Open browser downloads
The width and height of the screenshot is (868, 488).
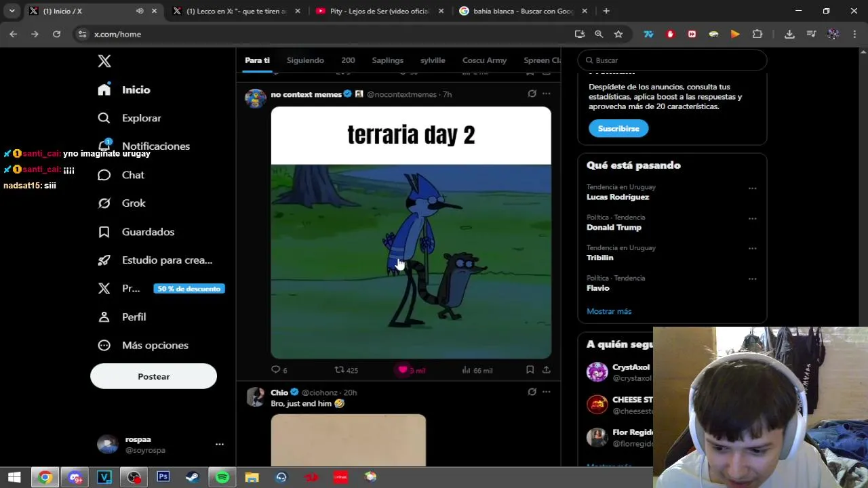789,34
